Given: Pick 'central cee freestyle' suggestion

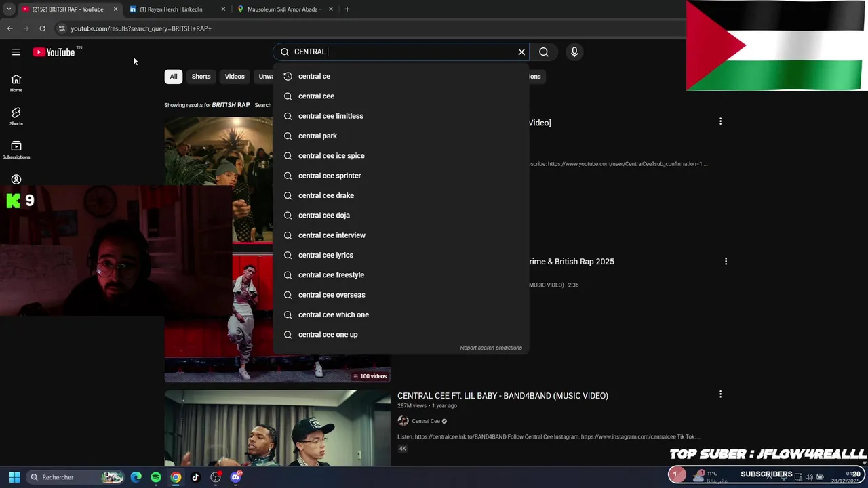Looking at the screenshot, I should (x=401, y=275).
